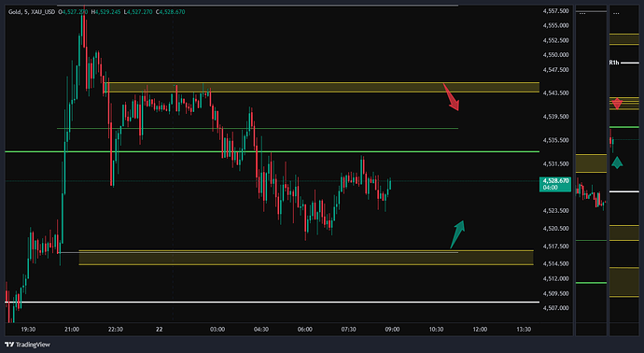Image resolution: width=644 pixels, height=353 pixels.
Task: Click price axis label 4,535.500
Action: (555, 140)
